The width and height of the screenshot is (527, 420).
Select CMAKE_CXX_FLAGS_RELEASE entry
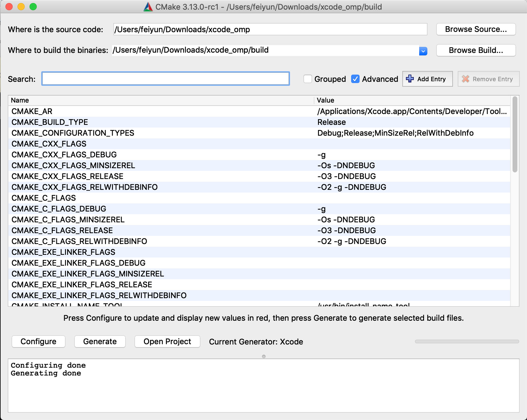pos(67,176)
